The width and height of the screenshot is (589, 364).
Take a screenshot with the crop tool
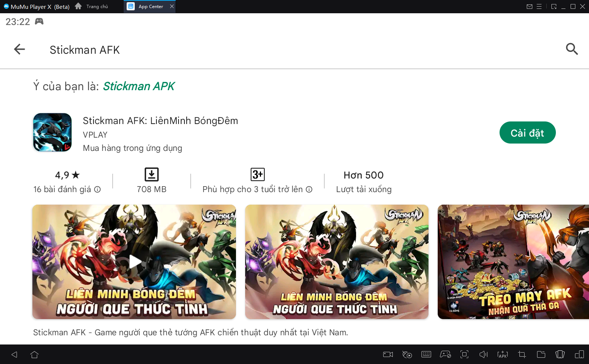pos(522,354)
